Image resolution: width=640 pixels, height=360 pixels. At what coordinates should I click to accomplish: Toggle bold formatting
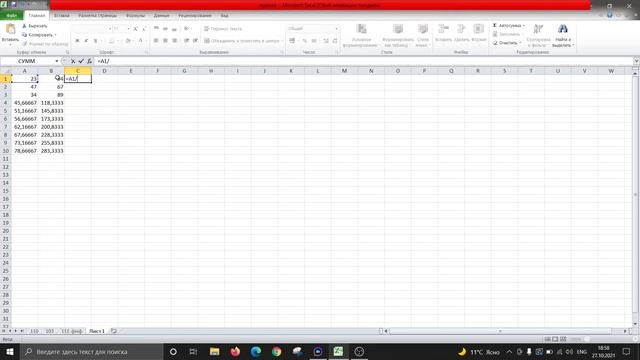point(77,41)
